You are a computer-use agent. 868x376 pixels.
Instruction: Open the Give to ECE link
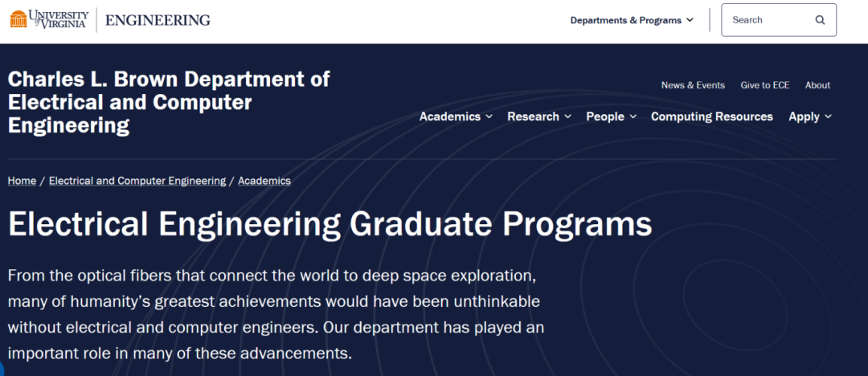click(x=765, y=84)
